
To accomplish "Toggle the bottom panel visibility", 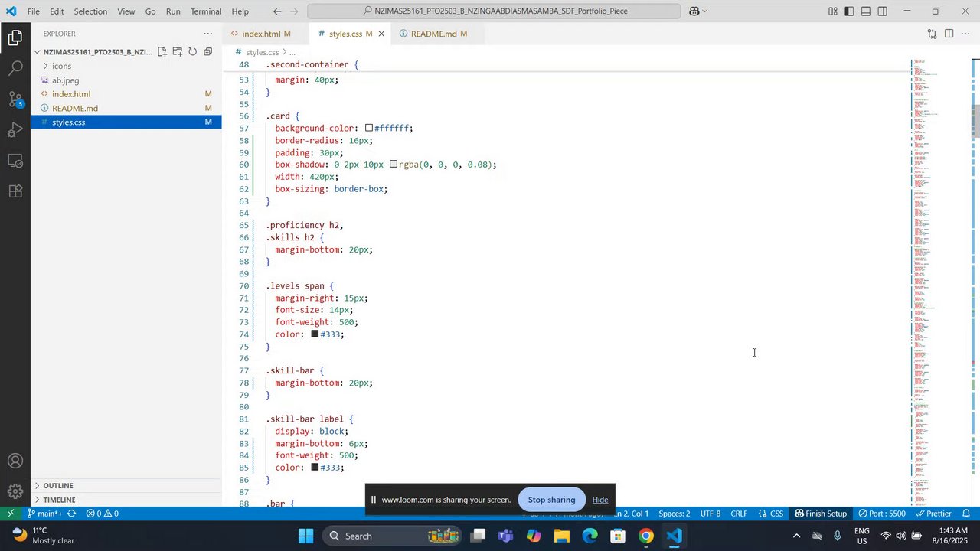I will [866, 11].
